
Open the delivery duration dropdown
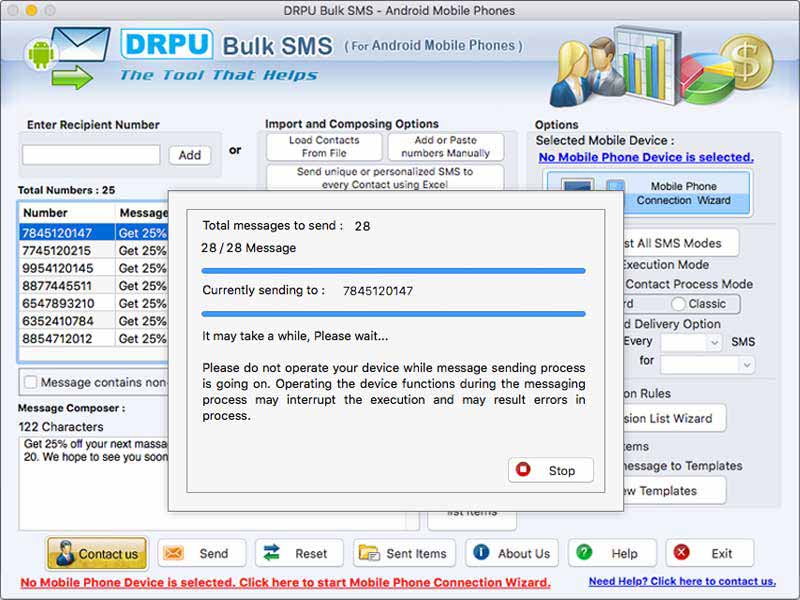click(x=705, y=363)
